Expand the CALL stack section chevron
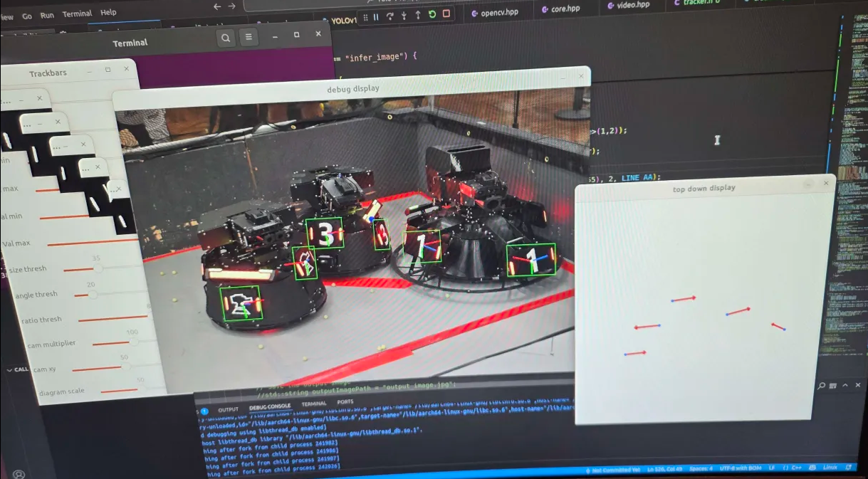 point(9,370)
